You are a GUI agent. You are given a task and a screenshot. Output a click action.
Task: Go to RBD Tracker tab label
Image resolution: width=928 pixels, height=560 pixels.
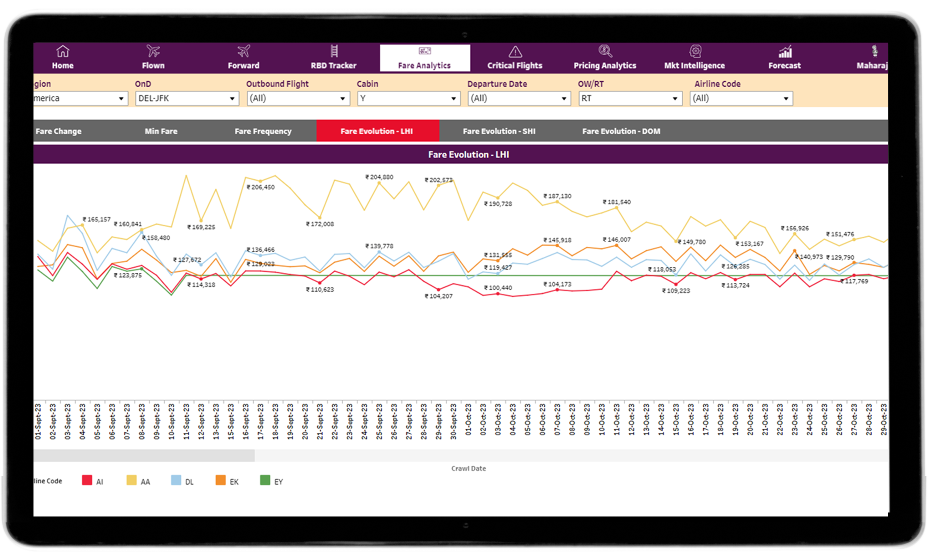pyautogui.click(x=334, y=65)
